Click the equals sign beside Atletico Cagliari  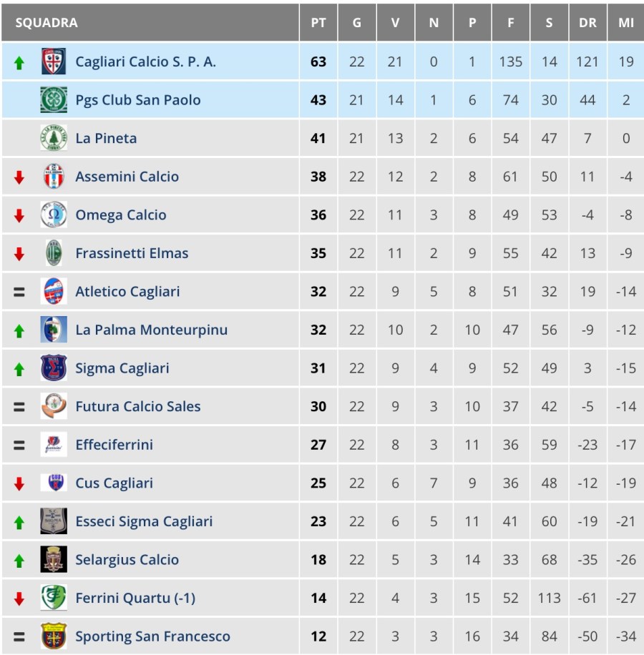tap(19, 292)
